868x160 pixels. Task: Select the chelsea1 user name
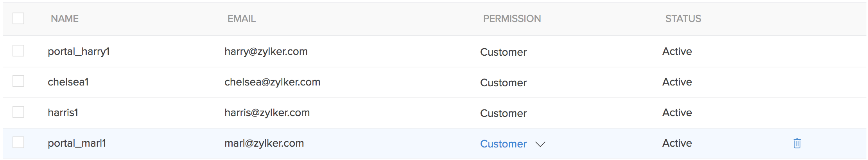tap(68, 82)
